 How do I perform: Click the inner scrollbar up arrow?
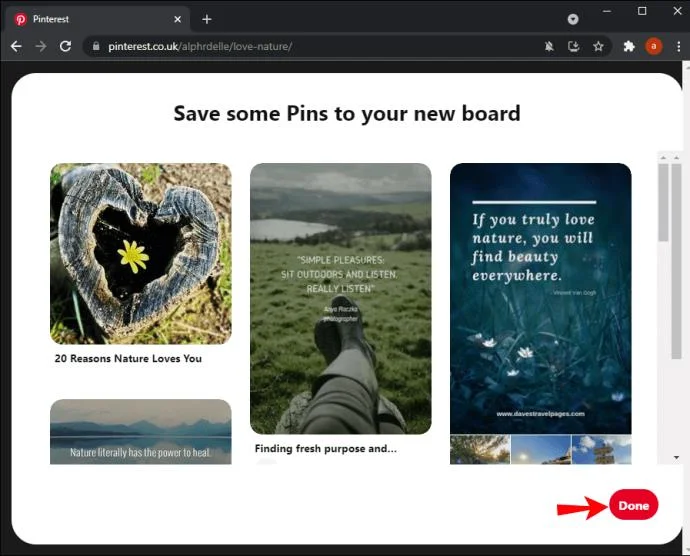(663, 157)
